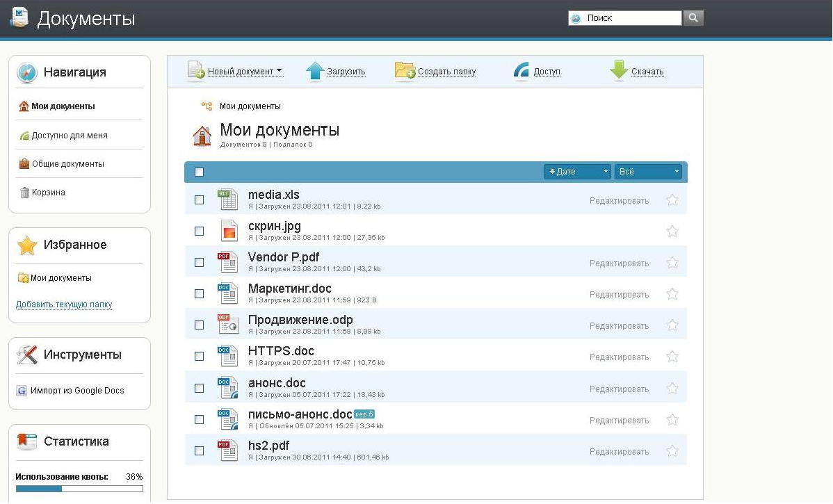
Task: Click Добавить текущую папку link
Action: 64,304
